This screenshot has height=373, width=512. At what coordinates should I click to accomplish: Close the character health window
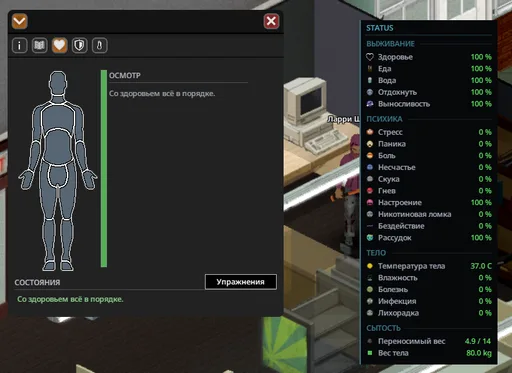click(271, 21)
